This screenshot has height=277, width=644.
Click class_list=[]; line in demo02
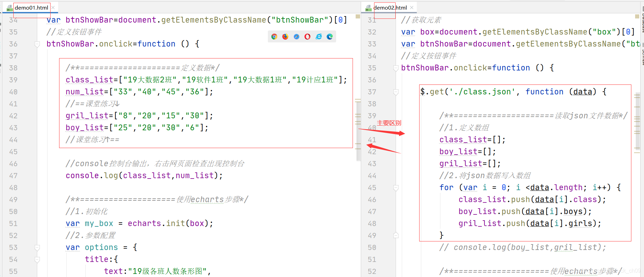coord(472,140)
